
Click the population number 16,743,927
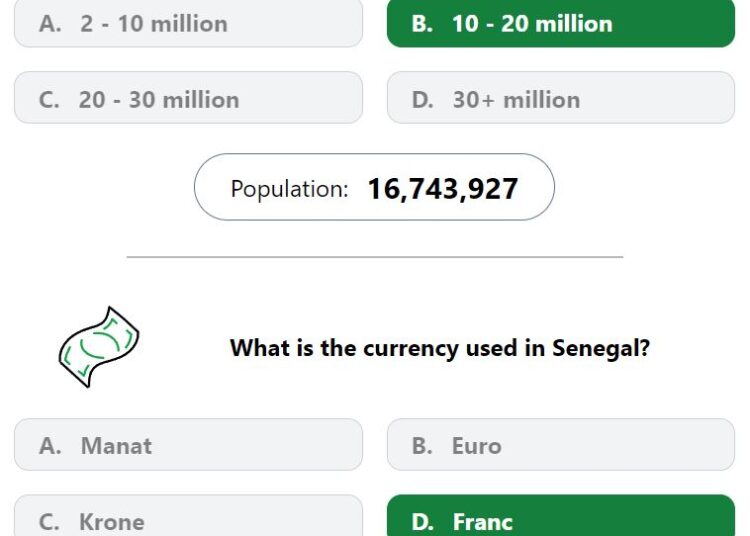443,189
